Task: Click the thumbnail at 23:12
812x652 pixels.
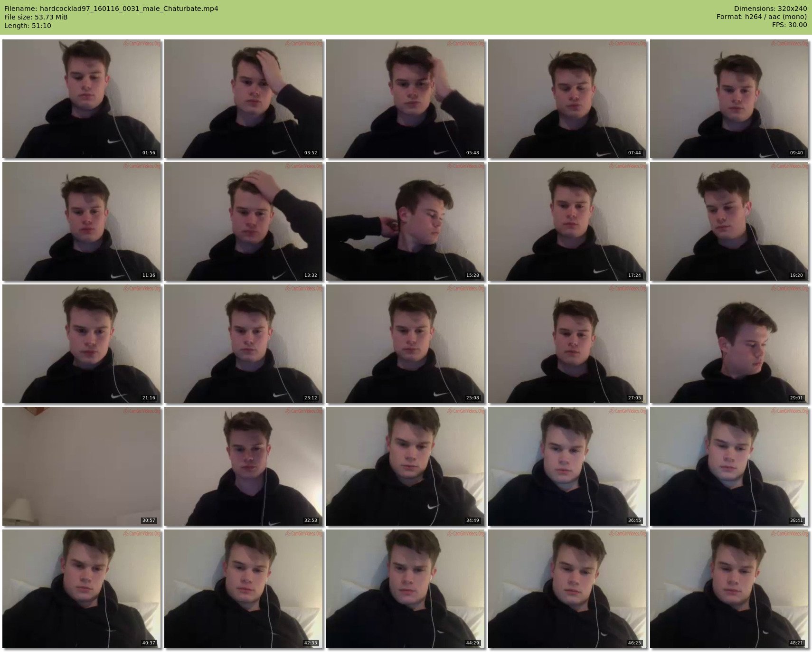Action: 244,344
